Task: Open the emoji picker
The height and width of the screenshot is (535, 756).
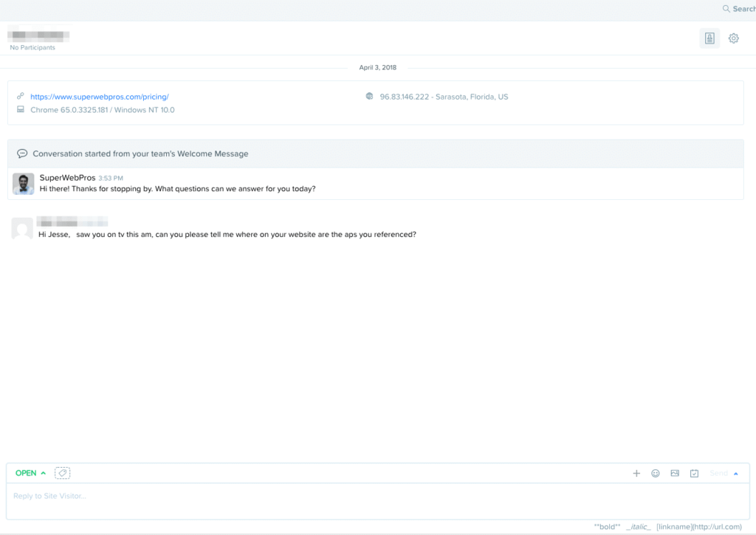Action: [x=656, y=473]
